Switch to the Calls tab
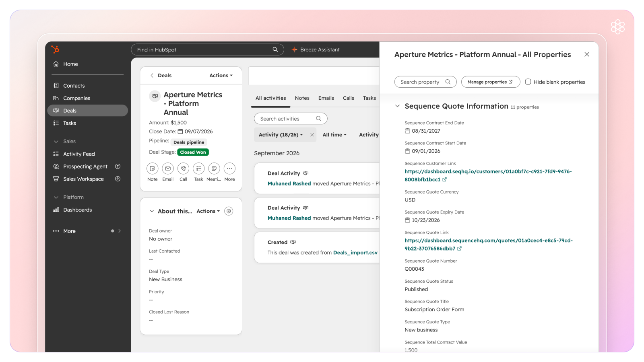The height and width of the screenshot is (362, 644). 349,98
